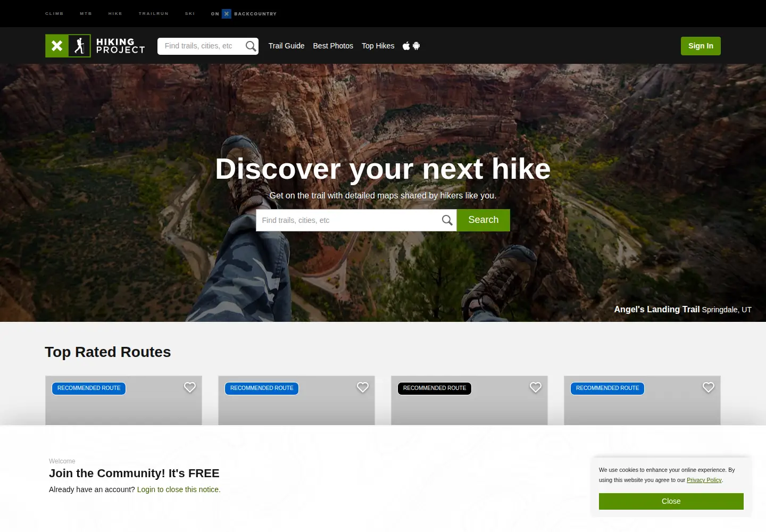Switch to the CLIMB site
The image size is (766, 532).
pyautogui.click(x=54, y=14)
